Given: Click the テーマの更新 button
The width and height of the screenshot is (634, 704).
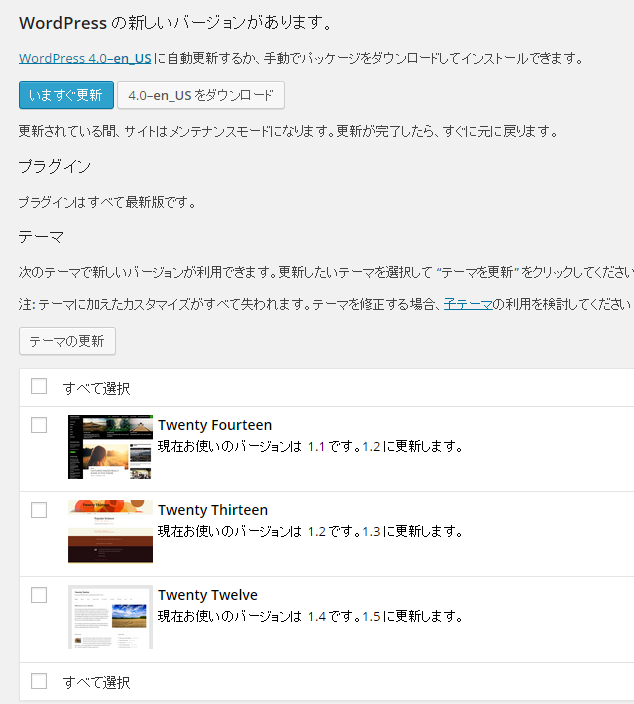Looking at the screenshot, I should (x=67, y=341).
